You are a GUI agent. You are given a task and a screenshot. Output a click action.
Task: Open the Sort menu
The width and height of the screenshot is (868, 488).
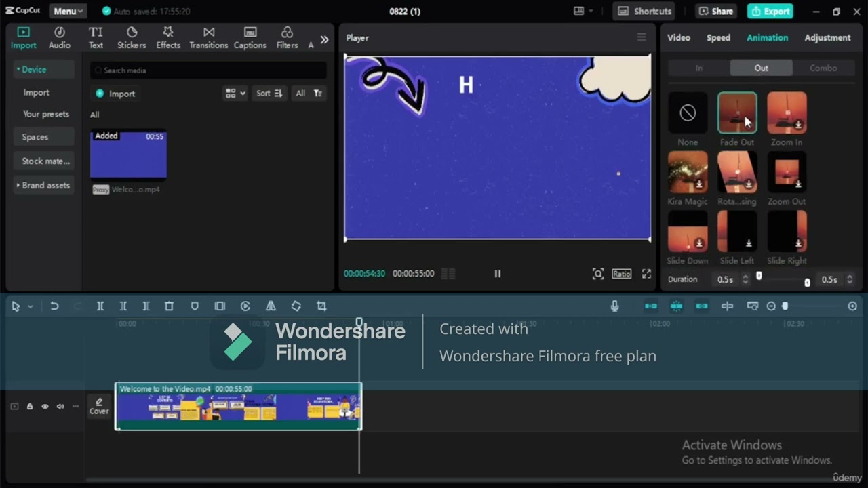269,94
